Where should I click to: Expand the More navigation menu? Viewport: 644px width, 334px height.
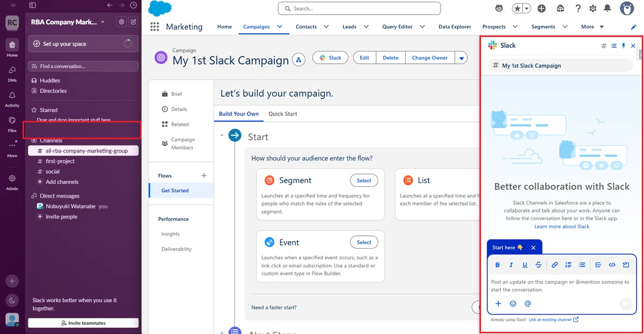pos(592,27)
